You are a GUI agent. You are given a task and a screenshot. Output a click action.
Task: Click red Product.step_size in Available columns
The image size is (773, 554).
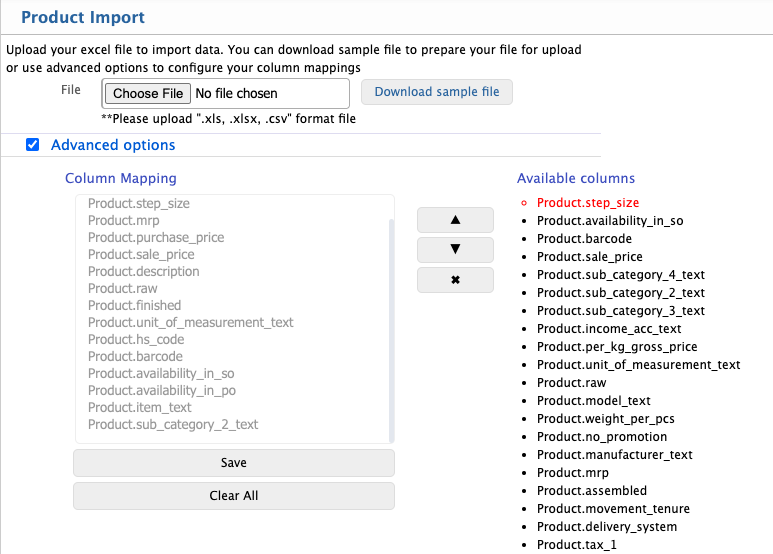tap(588, 203)
